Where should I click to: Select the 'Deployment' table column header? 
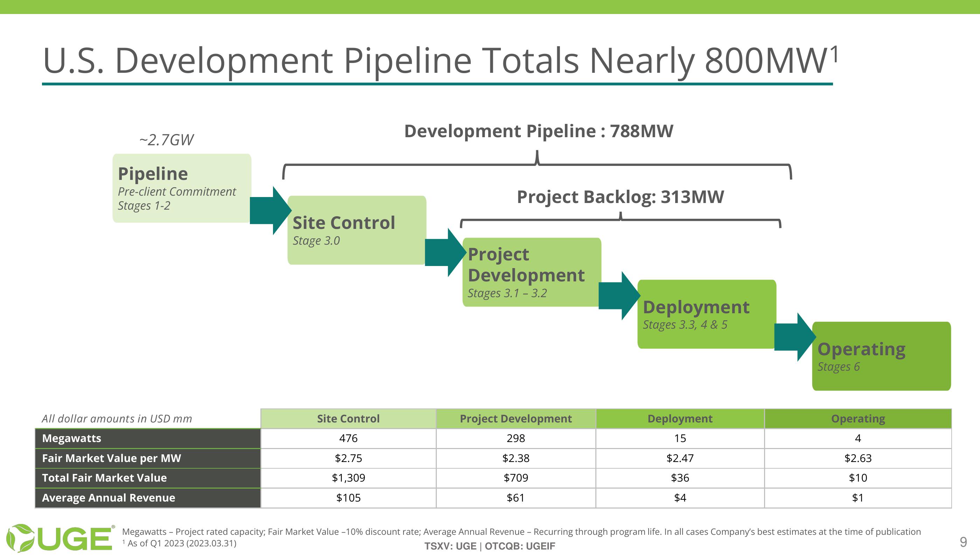[680, 419]
